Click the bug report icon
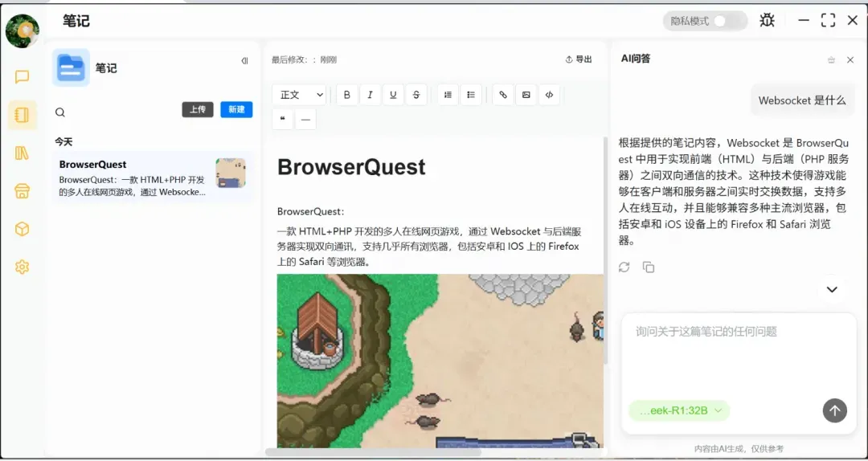Image resolution: width=868 pixels, height=461 pixels. point(768,21)
